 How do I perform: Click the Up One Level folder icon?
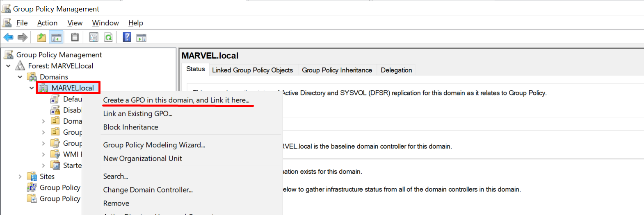pos(41,38)
